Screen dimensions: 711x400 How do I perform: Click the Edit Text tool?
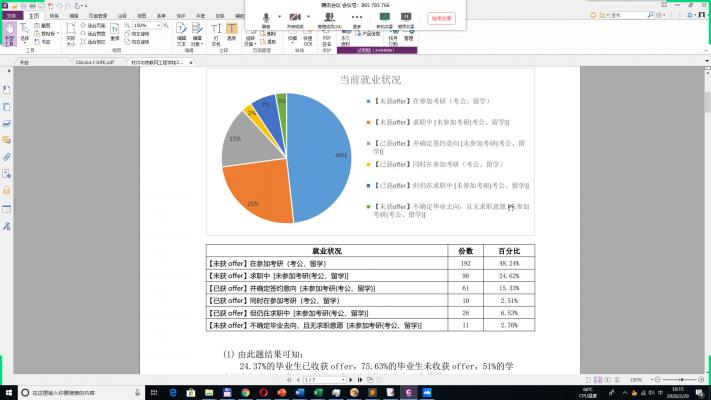point(182,36)
